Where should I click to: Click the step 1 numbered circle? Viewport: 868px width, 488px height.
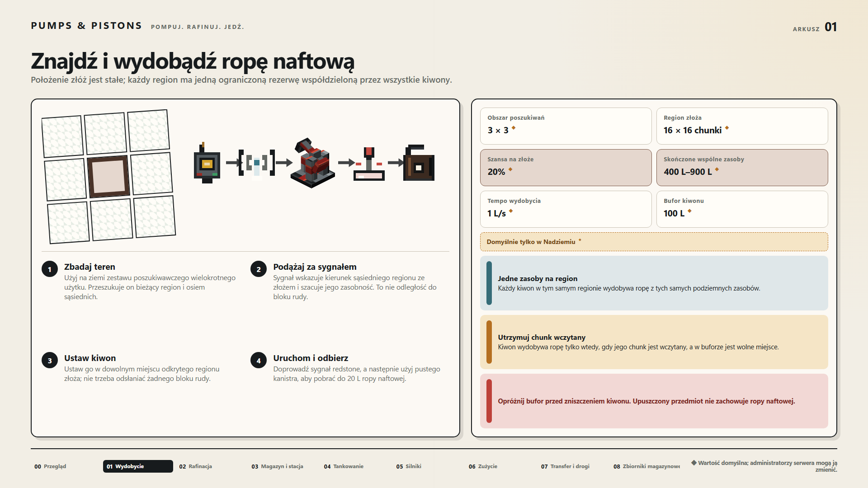(50, 269)
